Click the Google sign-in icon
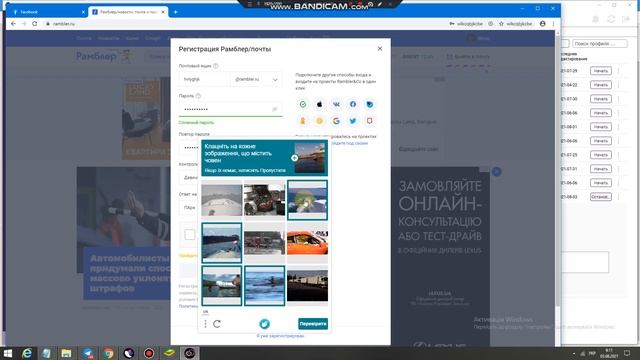This screenshot has height=360, width=640. pos(336,121)
